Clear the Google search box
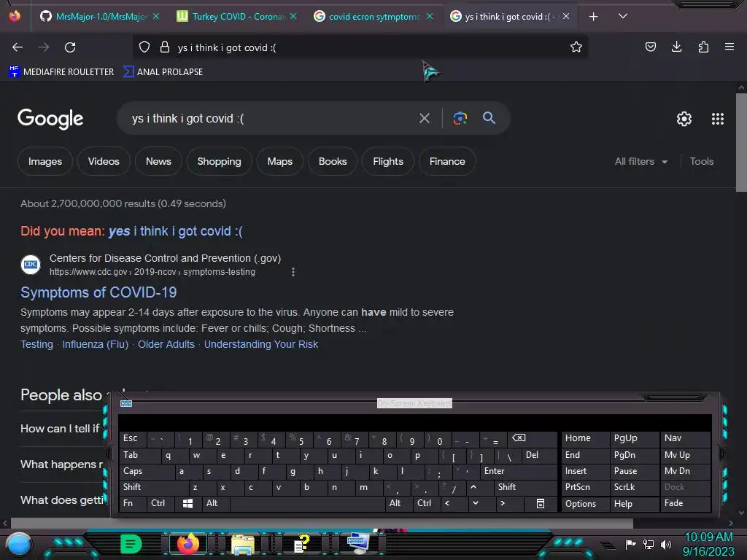The width and height of the screenshot is (747, 560). click(x=425, y=118)
